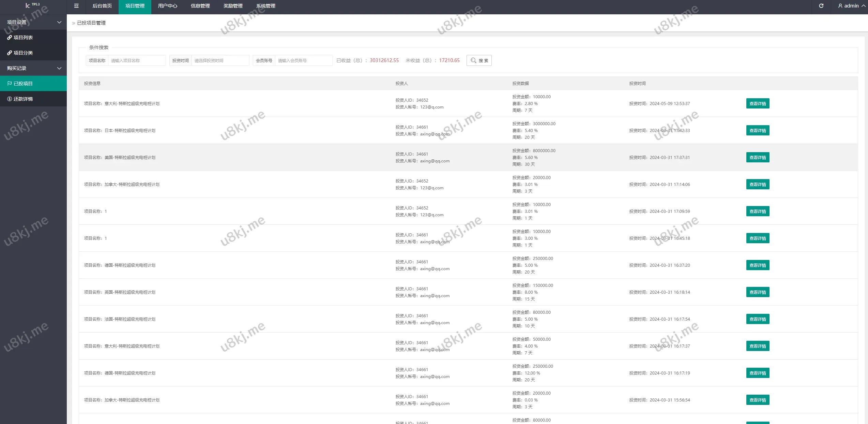This screenshot has height=424, width=868.
Task: Open the 投资时间 date picker field
Action: point(220,60)
